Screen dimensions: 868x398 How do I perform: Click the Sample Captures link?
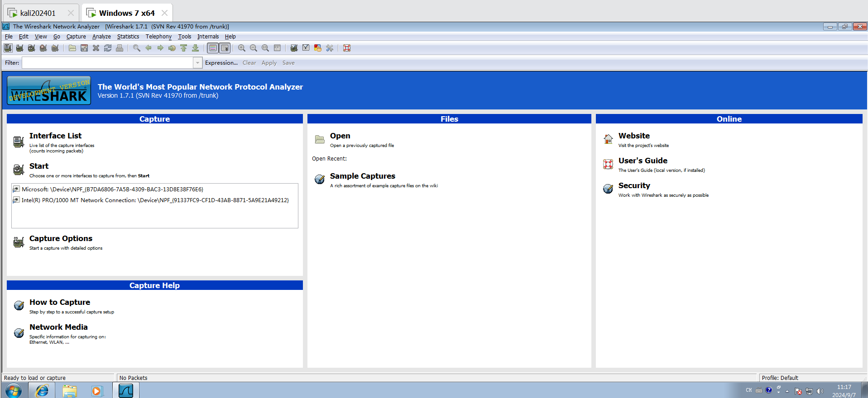click(x=362, y=176)
